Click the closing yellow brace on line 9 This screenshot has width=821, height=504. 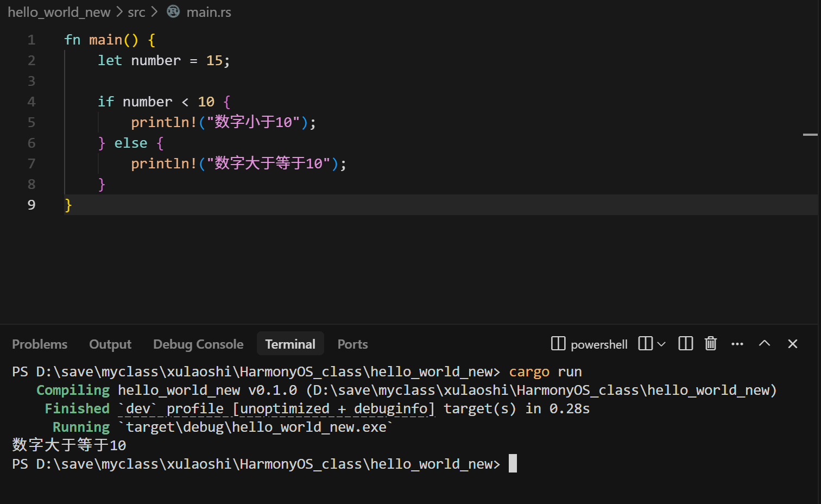pos(68,205)
